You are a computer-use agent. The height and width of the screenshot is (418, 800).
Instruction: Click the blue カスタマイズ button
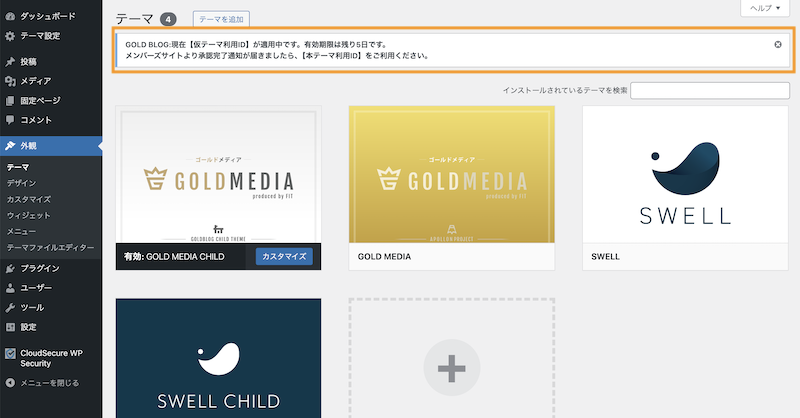coord(284,256)
